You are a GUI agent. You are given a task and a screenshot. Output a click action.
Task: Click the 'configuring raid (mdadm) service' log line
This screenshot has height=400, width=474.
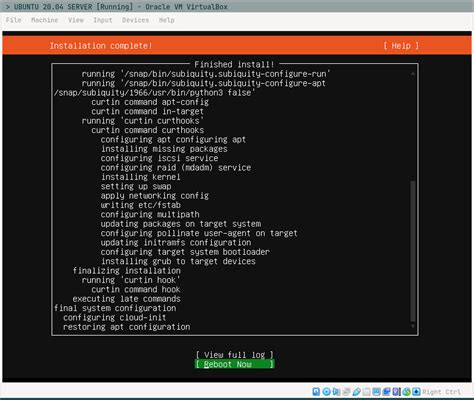click(176, 168)
